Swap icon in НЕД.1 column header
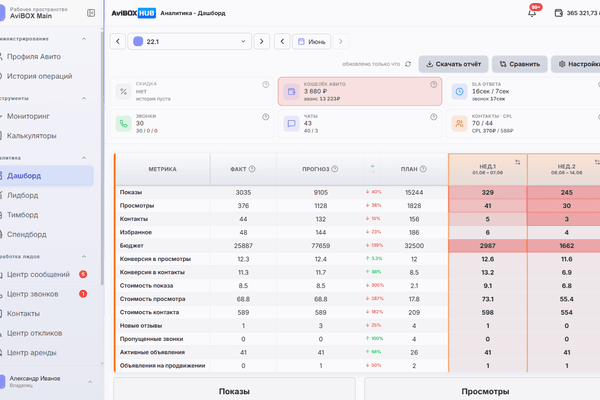 518,162
